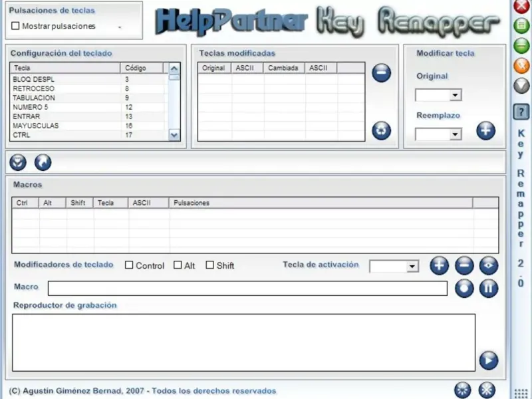Viewport: 532px width, 399px height.
Task: Click the blue minus button beside Teclas modificadas
Action: tap(381, 72)
